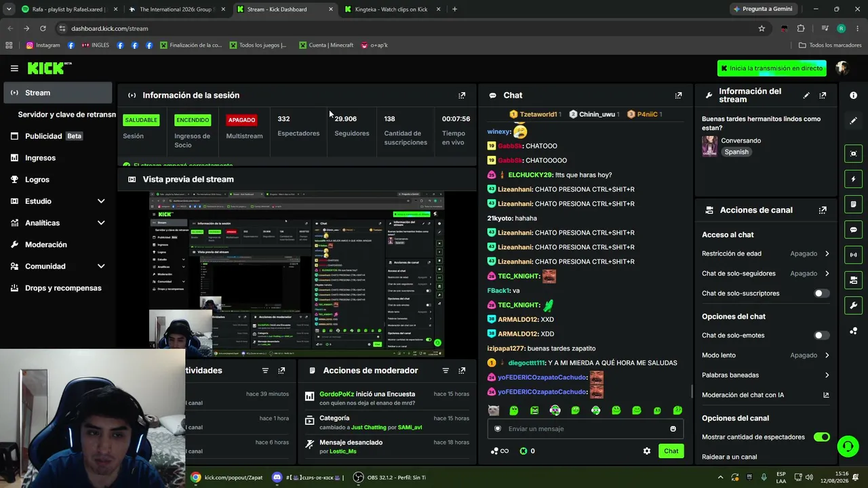Send message with the green Chat button

[x=671, y=451]
